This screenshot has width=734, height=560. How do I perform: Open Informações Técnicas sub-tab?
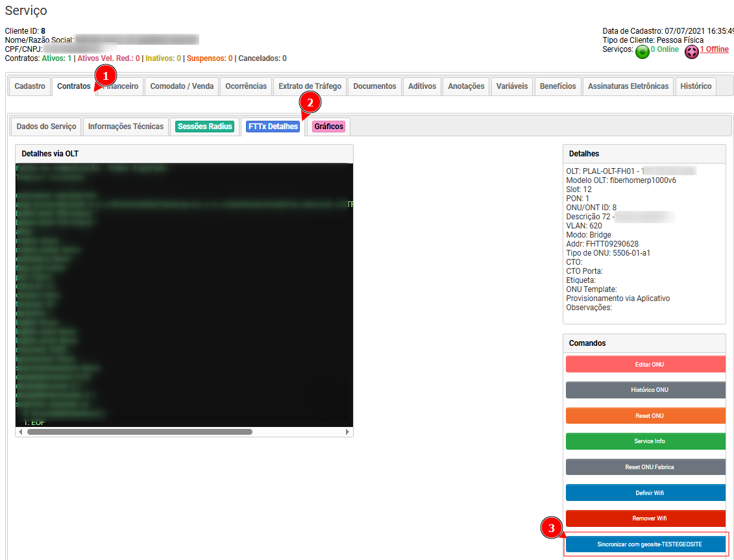pos(125,127)
